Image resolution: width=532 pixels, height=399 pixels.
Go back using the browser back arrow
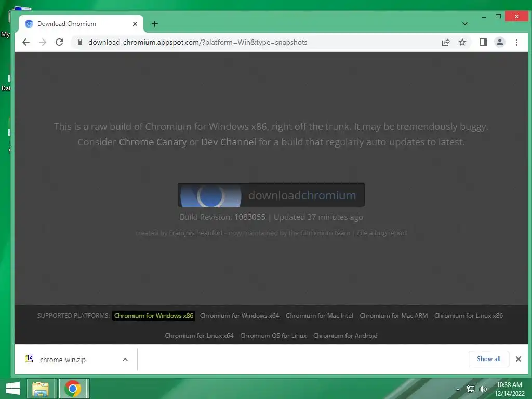(26, 42)
